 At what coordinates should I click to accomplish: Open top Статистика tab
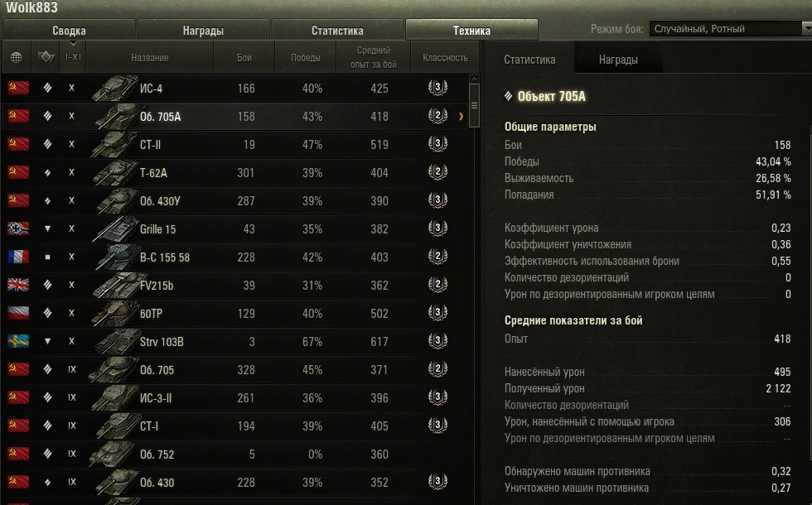click(337, 30)
